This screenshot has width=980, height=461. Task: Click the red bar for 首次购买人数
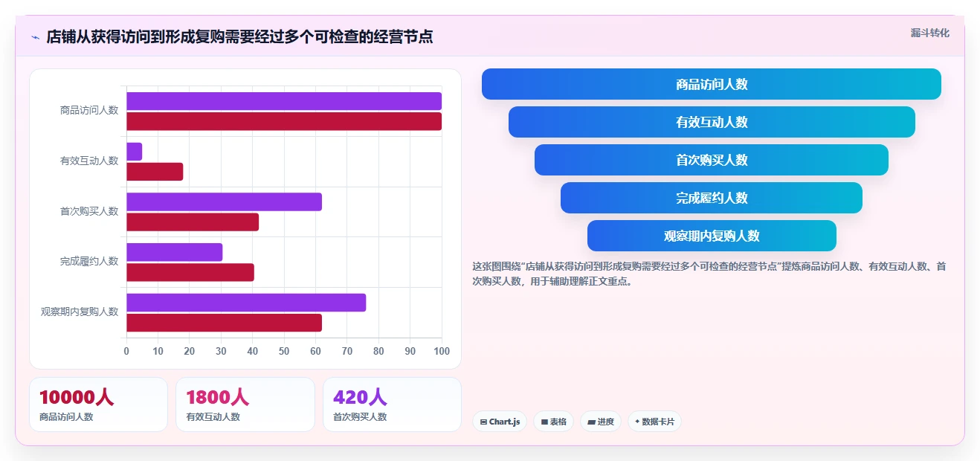click(193, 222)
